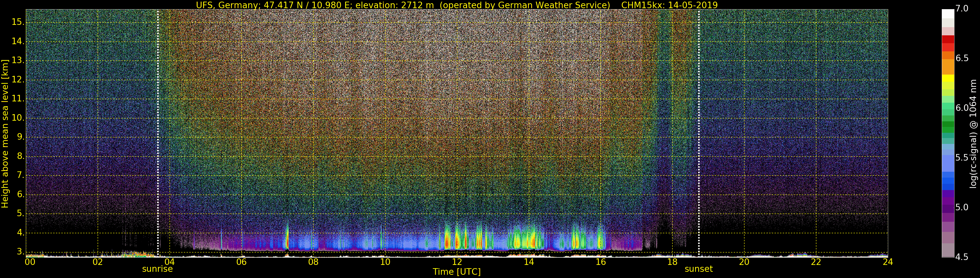
Task: Click the '20' time tick label
Action: [744, 262]
